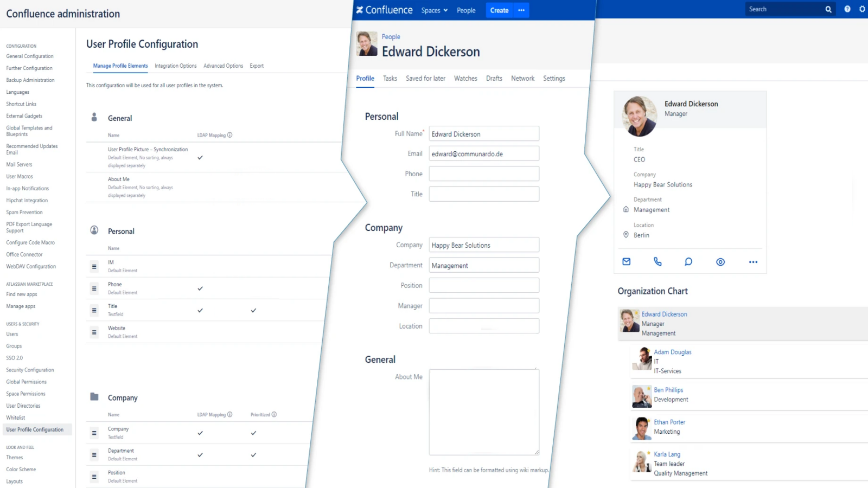Open the three-dot more actions on profile card
Viewport: 868px width, 488px height.
tap(753, 262)
